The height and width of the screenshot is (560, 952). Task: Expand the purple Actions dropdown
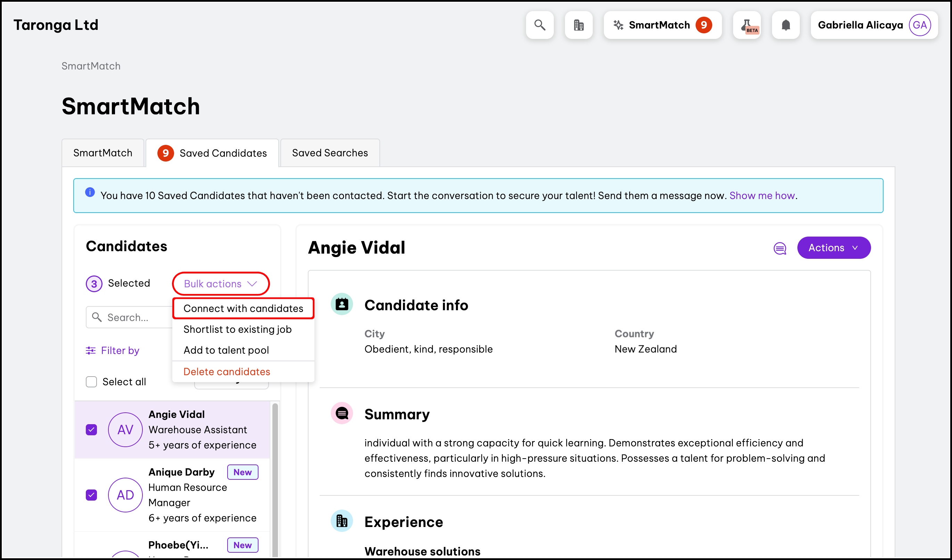[x=834, y=248]
